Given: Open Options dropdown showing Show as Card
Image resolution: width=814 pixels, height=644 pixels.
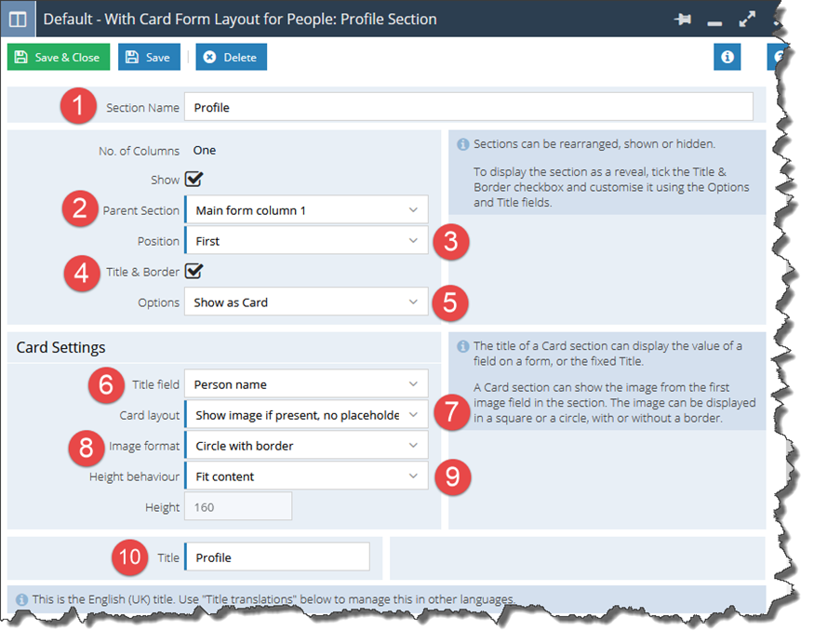Looking at the screenshot, I should [306, 302].
